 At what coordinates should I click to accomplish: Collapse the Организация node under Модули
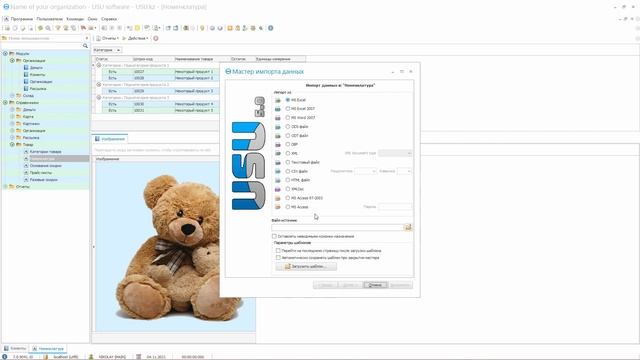click(12, 60)
